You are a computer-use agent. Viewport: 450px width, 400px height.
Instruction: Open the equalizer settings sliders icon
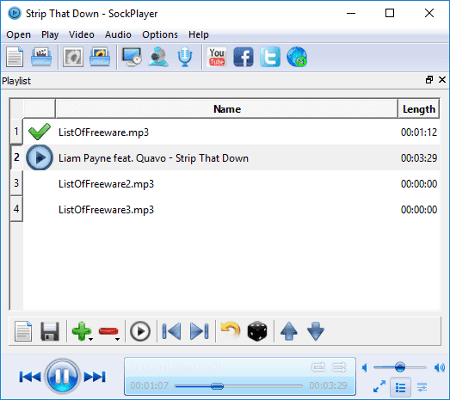click(422, 387)
